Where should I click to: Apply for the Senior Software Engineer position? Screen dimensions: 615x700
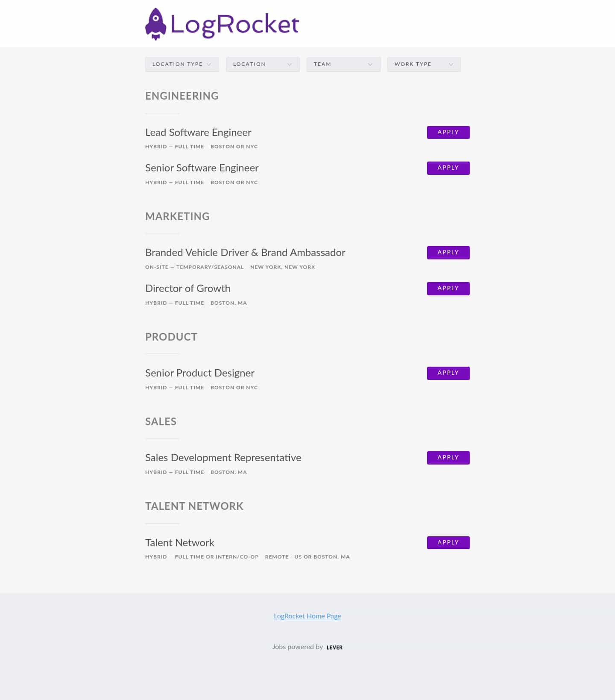click(x=448, y=168)
